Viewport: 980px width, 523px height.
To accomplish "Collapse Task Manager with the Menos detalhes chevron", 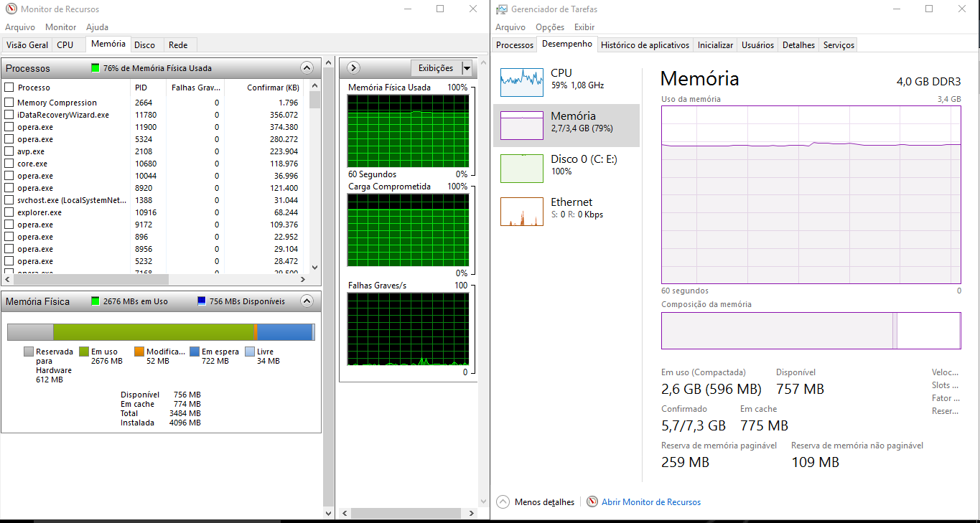I will pyautogui.click(x=503, y=501).
